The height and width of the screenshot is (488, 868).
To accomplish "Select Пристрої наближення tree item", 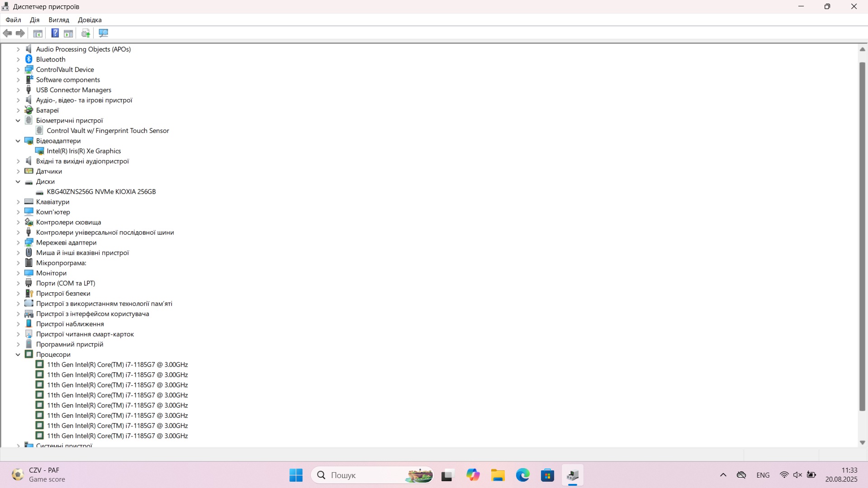I will [x=70, y=324].
